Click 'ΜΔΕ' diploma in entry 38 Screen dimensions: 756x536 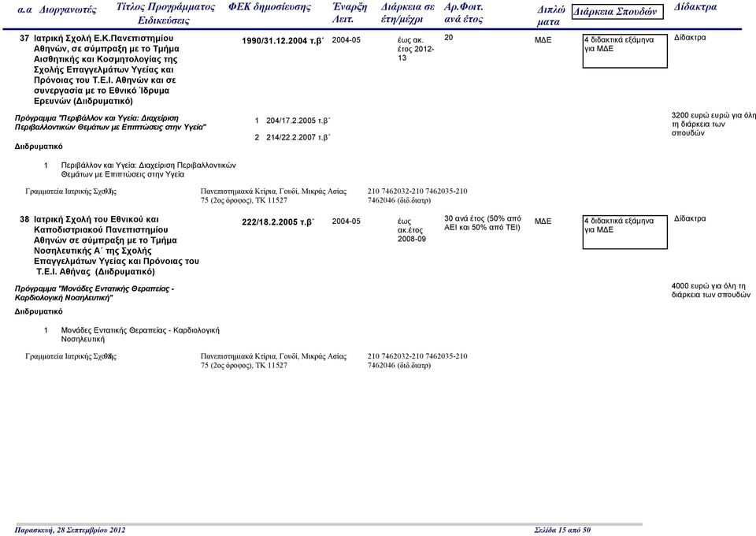click(x=543, y=221)
